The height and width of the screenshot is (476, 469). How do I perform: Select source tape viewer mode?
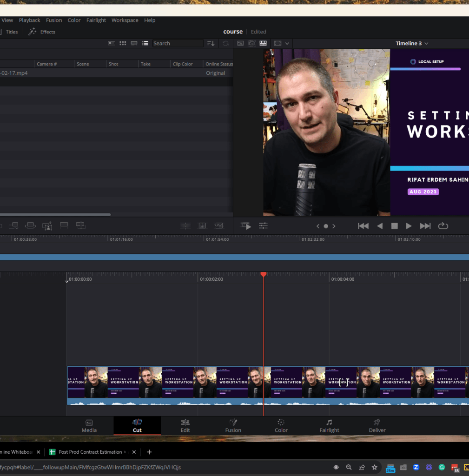[x=251, y=43]
